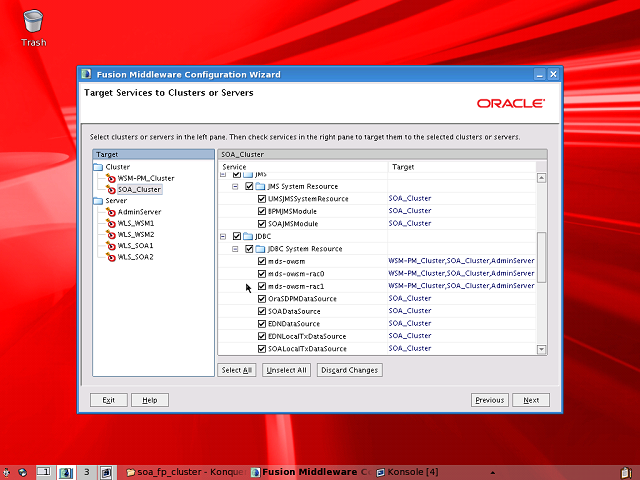
Task: Click the scroll up arrow of service list
Action: (542, 178)
